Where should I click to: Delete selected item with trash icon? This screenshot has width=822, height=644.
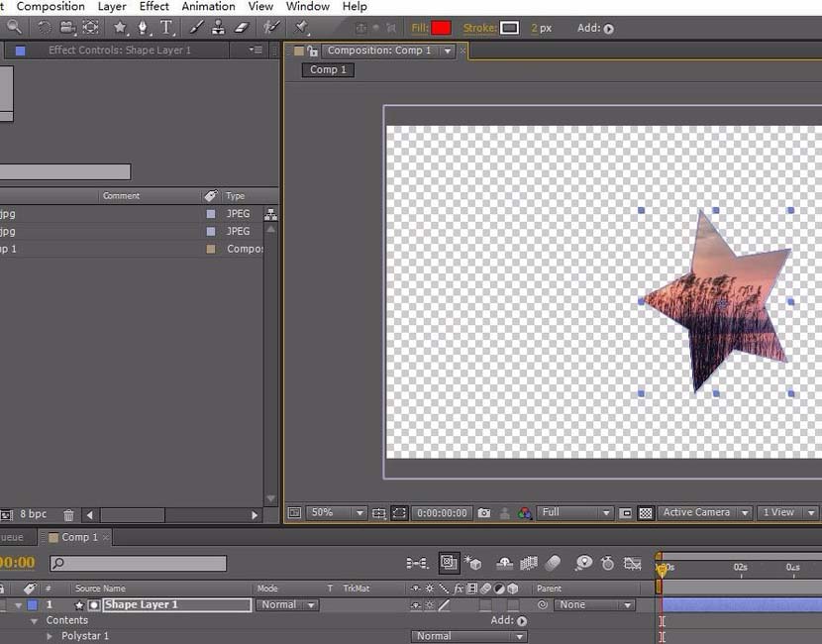pyautogui.click(x=68, y=515)
